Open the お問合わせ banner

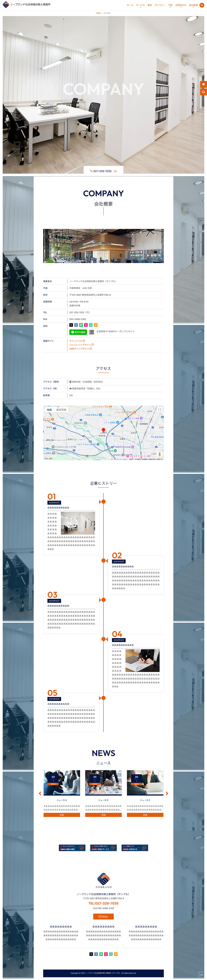point(135,848)
